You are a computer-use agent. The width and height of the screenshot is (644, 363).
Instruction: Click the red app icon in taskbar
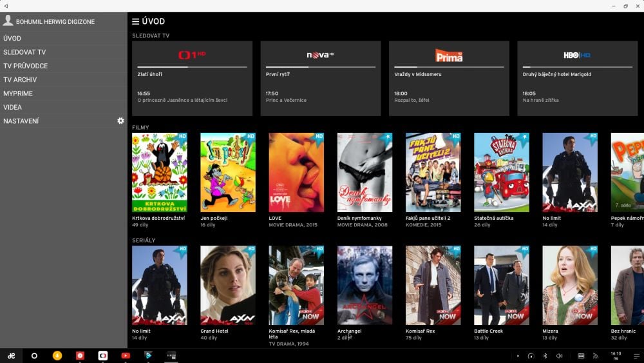click(80, 356)
